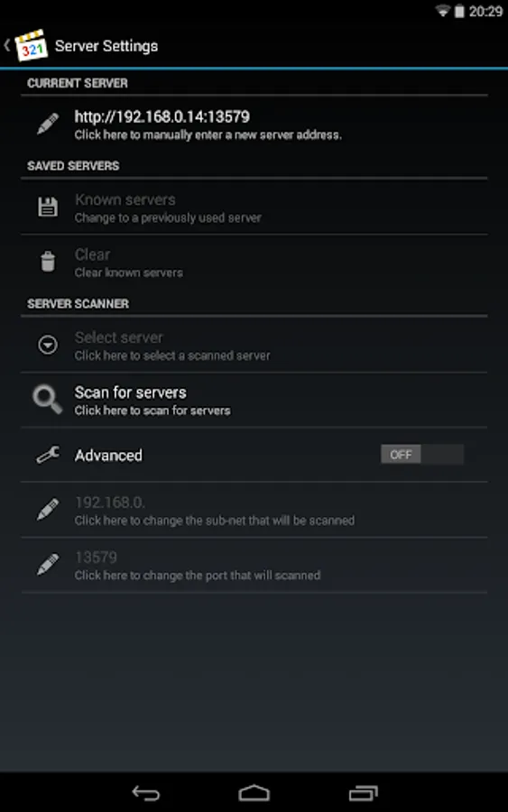Open the Select server dropdown circle icon

click(x=48, y=345)
